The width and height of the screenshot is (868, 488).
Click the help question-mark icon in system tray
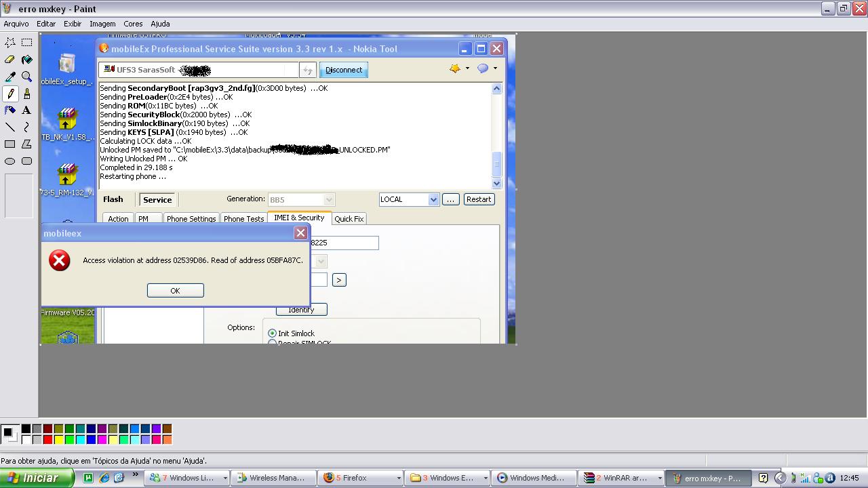[763, 478]
